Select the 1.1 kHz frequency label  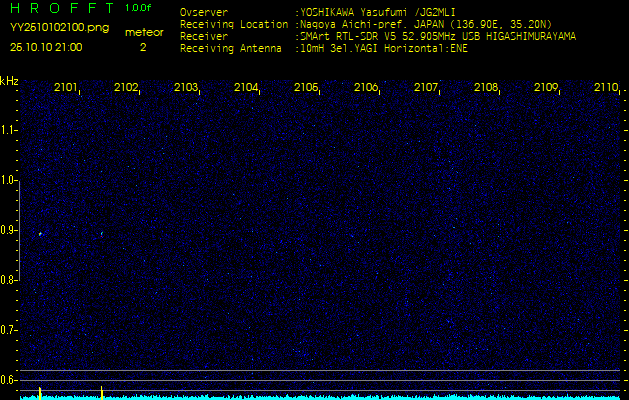pyautogui.click(x=9, y=130)
